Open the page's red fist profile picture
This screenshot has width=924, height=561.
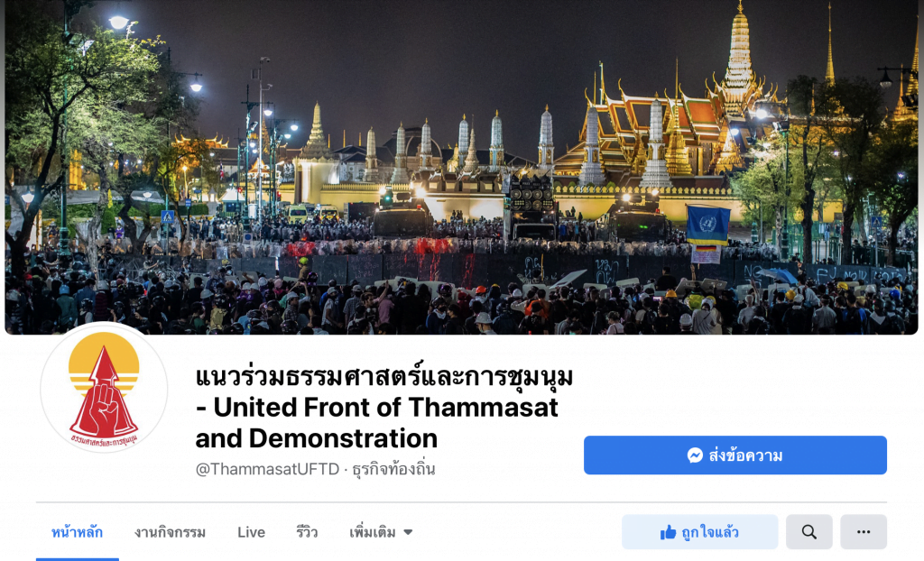coord(104,390)
